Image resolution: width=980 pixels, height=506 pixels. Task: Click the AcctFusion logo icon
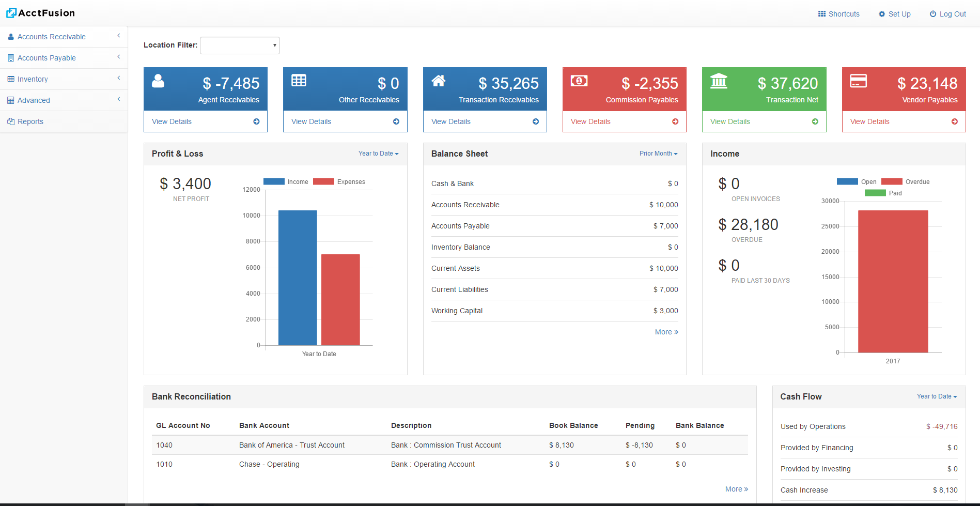point(11,13)
